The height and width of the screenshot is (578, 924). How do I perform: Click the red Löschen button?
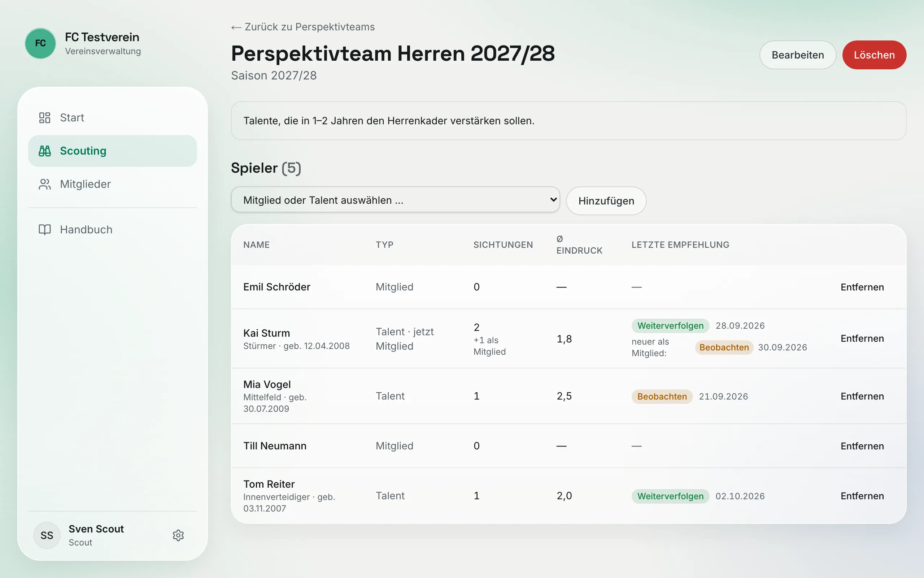874,55
